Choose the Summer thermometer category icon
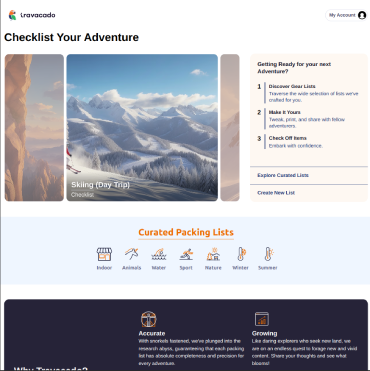 268,254
